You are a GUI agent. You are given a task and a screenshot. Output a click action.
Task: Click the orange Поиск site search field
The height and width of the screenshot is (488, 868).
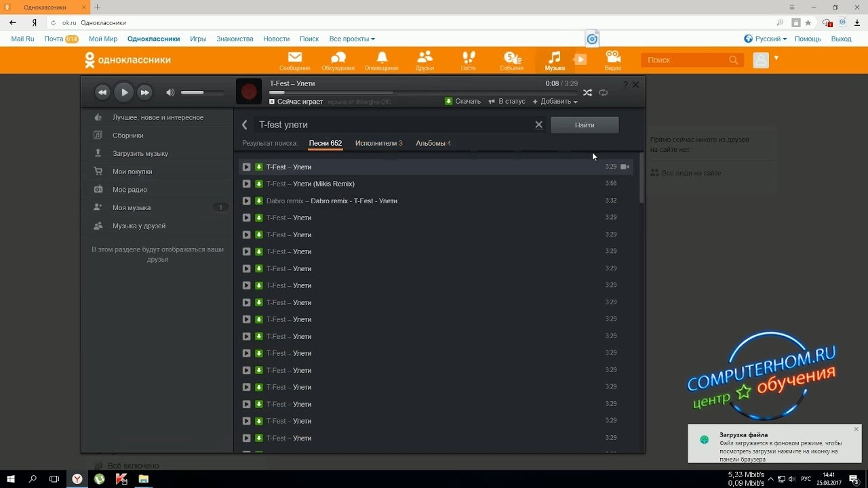(692, 60)
